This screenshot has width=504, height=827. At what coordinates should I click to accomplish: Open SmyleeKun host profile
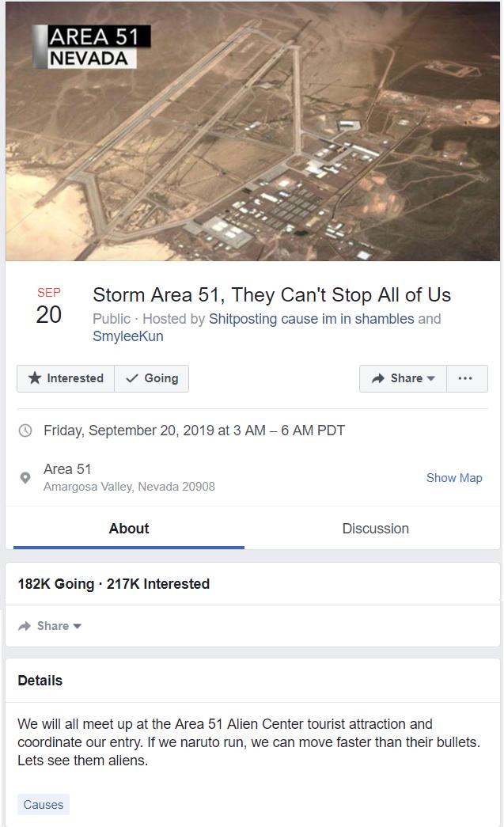pos(127,336)
